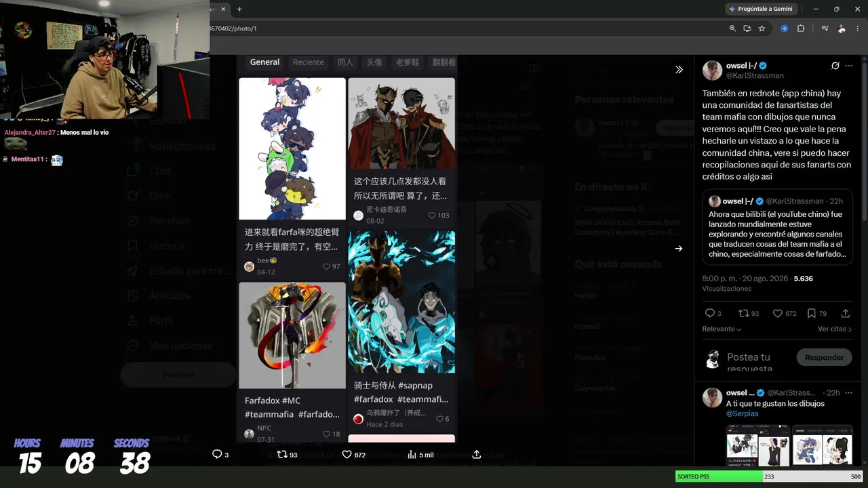The height and width of the screenshot is (488, 868).
Task: Open the quoted tweet about bilibili
Action: (x=777, y=227)
